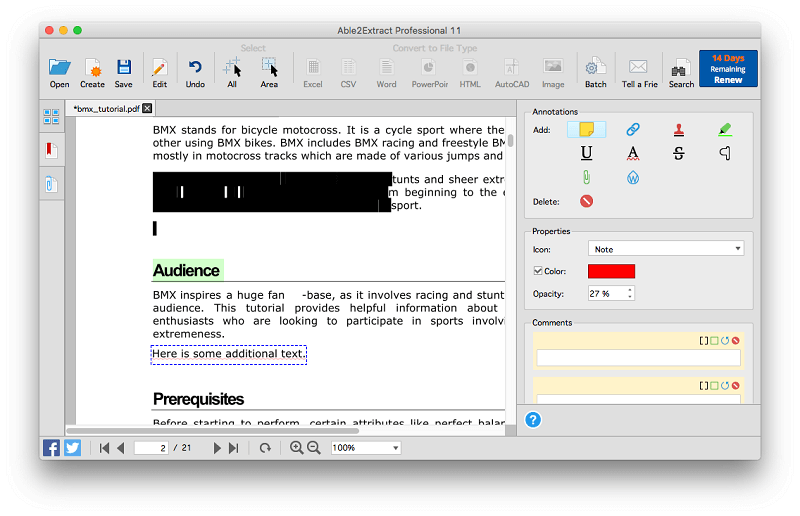This screenshot has height=516, width=800.
Task: Click the highlighted Audience heading
Action: point(187,270)
